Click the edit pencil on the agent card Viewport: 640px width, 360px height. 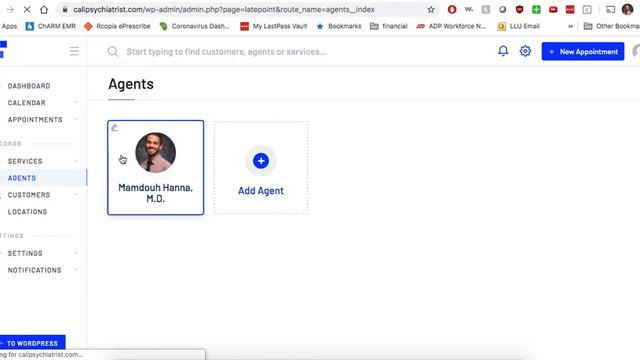pyautogui.click(x=114, y=128)
